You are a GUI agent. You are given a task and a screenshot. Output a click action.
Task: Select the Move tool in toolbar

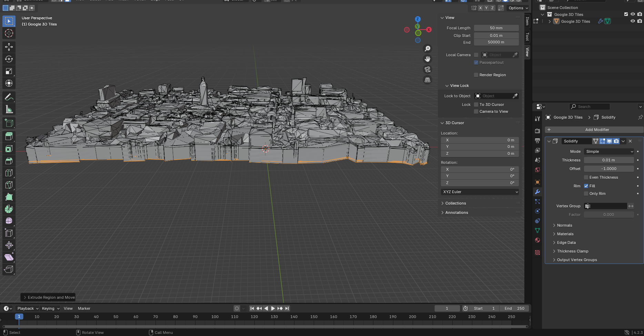pos(9,47)
